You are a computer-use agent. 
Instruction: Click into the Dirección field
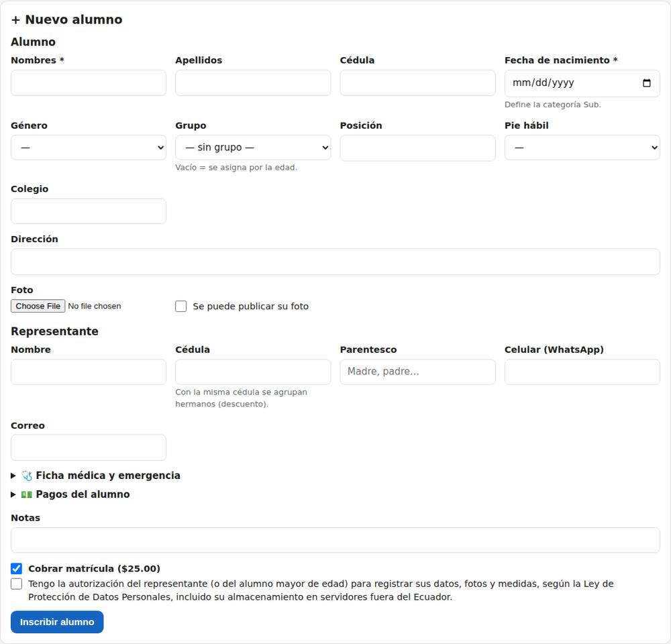[335, 262]
